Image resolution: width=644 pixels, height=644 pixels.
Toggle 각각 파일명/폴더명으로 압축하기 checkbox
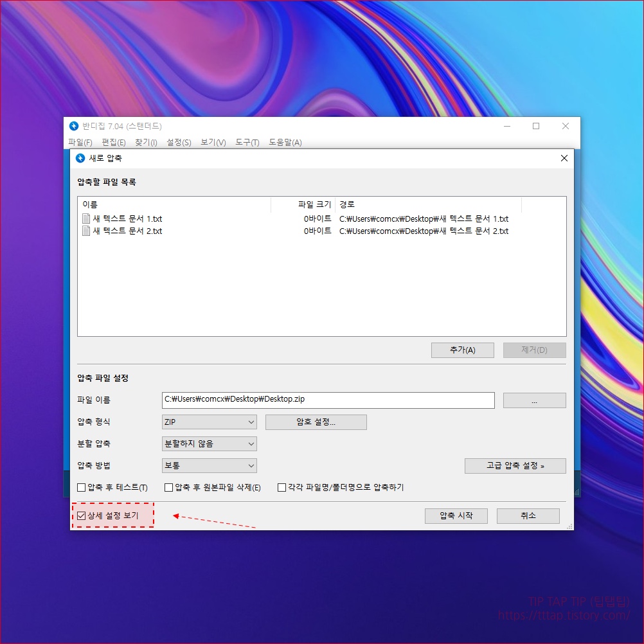point(282,488)
